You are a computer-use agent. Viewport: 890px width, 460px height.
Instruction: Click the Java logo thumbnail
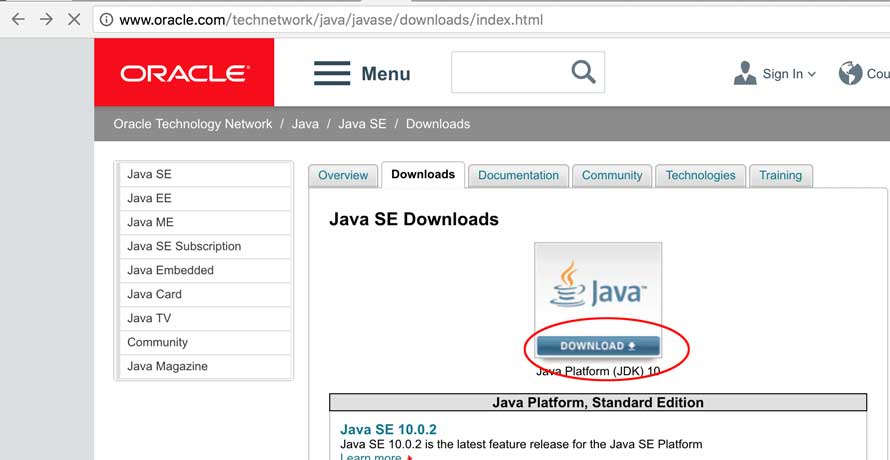click(x=597, y=285)
